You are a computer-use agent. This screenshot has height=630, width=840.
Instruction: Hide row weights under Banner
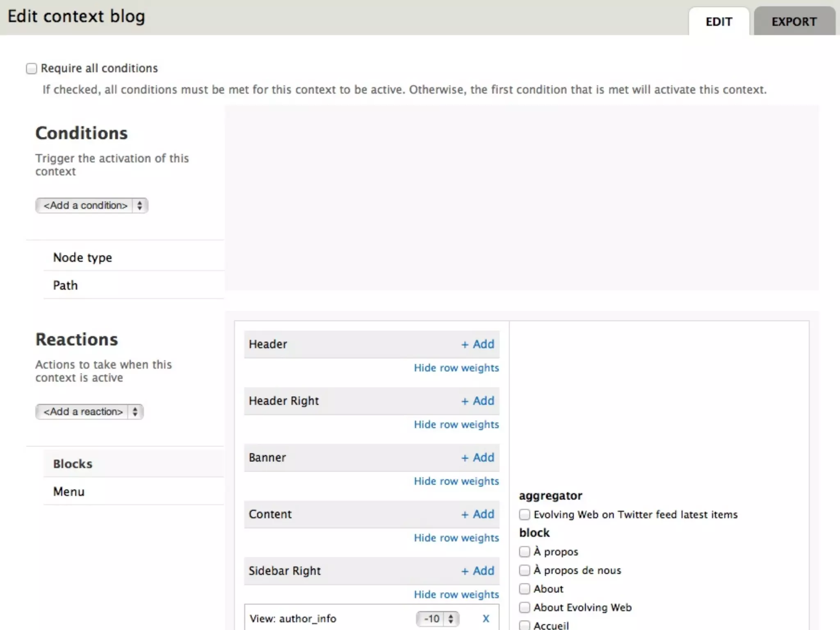pyautogui.click(x=456, y=481)
